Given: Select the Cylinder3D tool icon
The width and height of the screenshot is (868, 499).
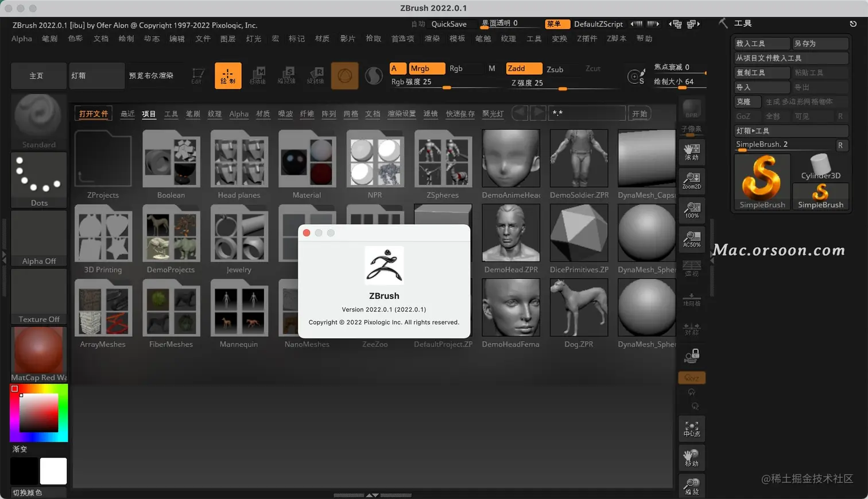Looking at the screenshot, I should click(x=820, y=167).
